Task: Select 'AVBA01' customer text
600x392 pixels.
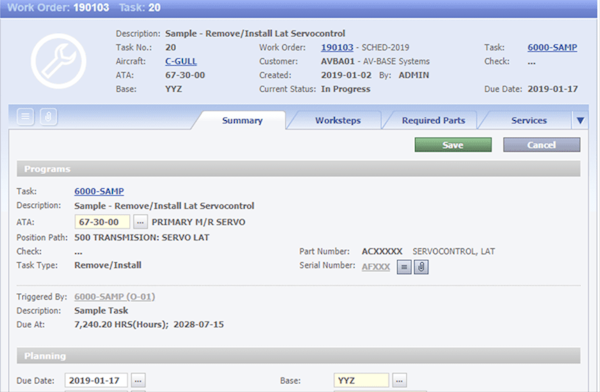Action: tap(338, 61)
